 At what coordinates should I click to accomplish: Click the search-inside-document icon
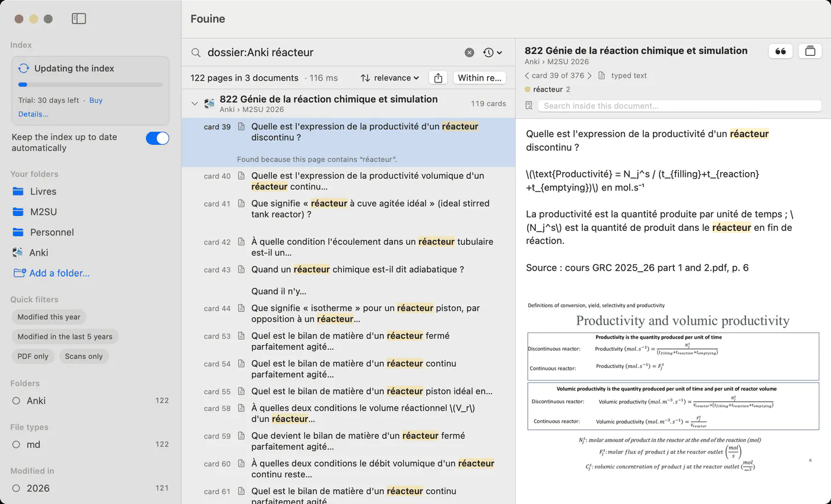coord(529,106)
